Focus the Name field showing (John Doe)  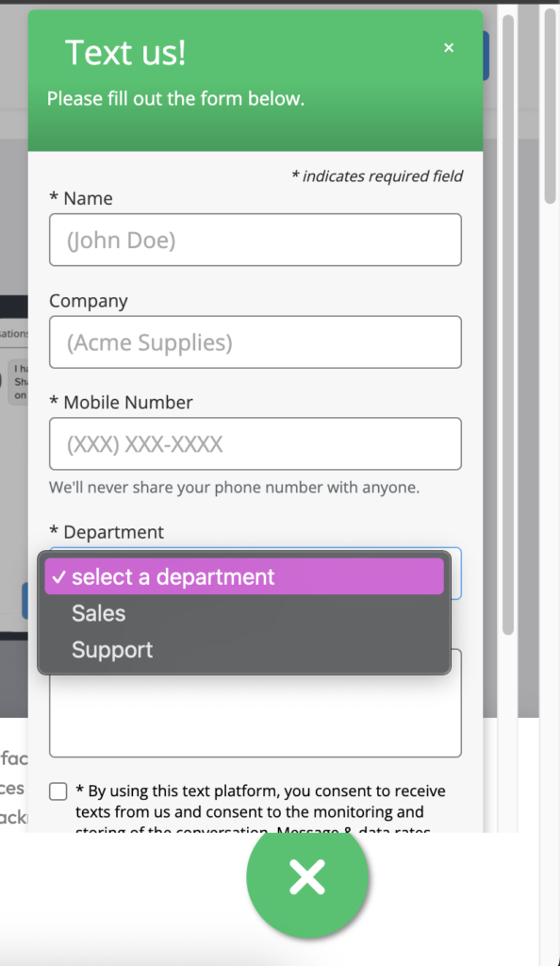point(255,240)
